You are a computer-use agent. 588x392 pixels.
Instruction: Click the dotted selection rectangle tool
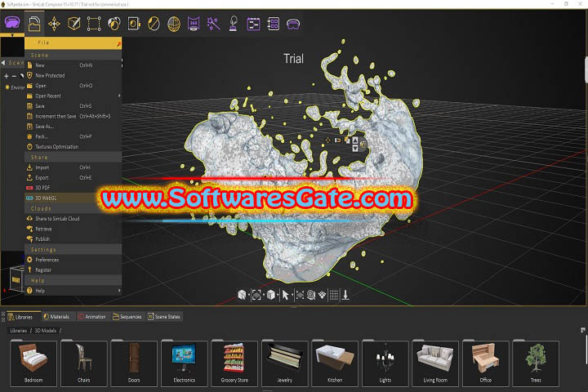tap(94, 24)
